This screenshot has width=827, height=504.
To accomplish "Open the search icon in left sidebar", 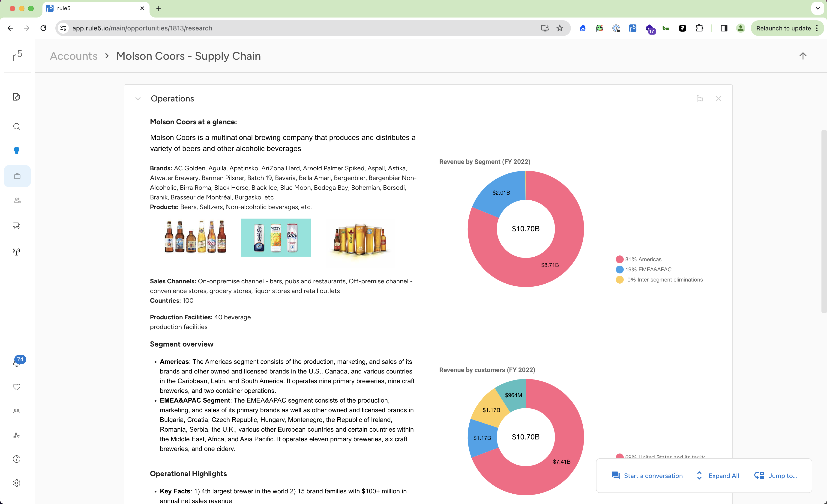I will click(x=16, y=126).
